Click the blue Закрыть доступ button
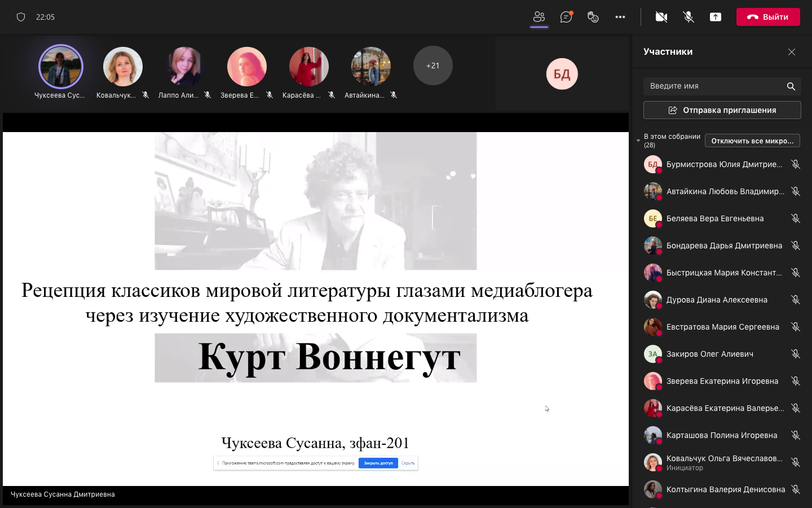Screen dimensions: 812x508 point(378,463)
